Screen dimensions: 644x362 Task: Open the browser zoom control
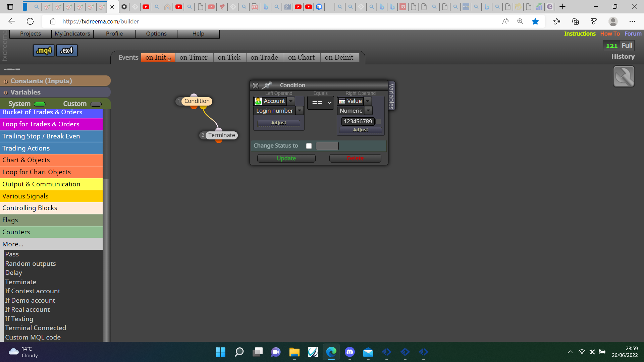pyautogui.click(x=520, y=21)
